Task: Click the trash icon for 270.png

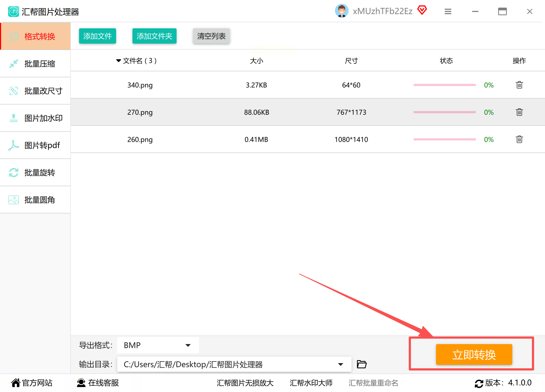Action: coord(519,112)
